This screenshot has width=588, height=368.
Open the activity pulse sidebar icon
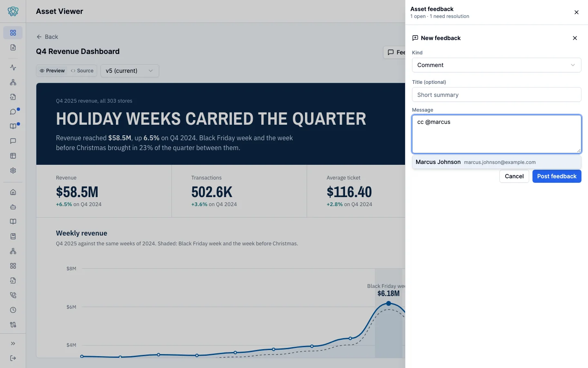tap(13, 67)
